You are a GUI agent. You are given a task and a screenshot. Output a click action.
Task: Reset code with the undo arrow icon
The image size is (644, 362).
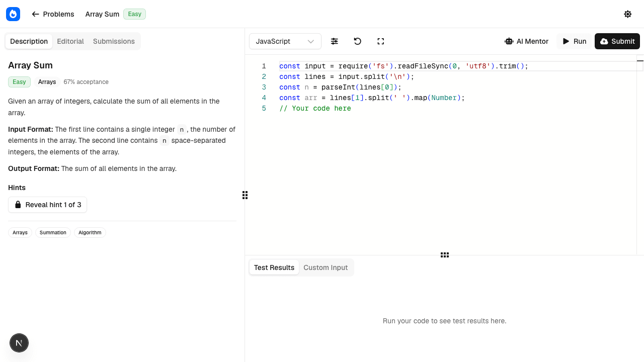[358, 41]
